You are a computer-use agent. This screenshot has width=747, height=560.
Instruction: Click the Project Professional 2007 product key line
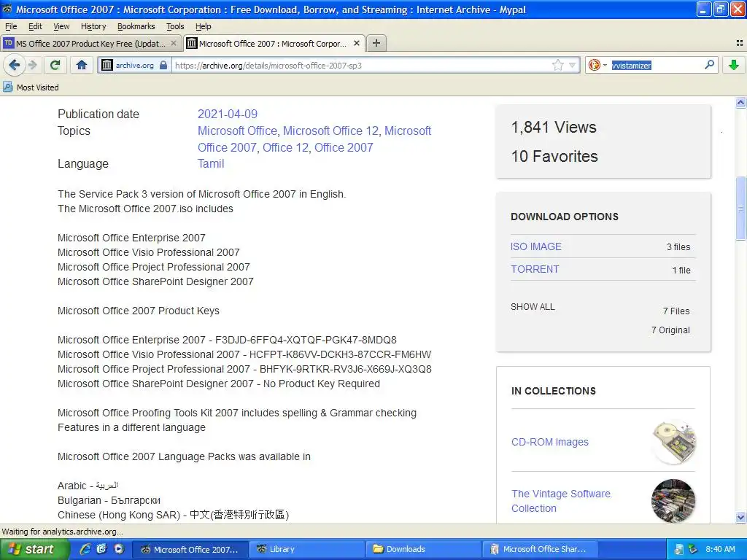coord(244,370)
